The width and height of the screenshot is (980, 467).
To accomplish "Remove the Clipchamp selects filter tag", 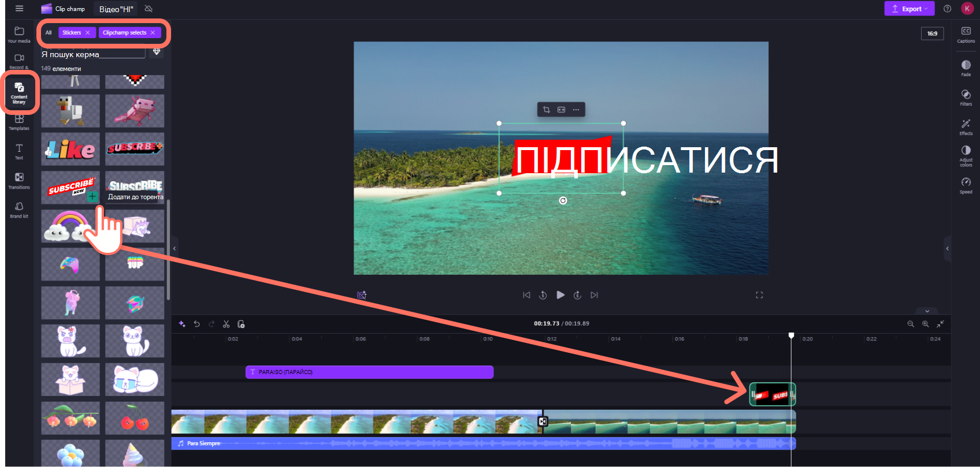I will pos(153,33).
